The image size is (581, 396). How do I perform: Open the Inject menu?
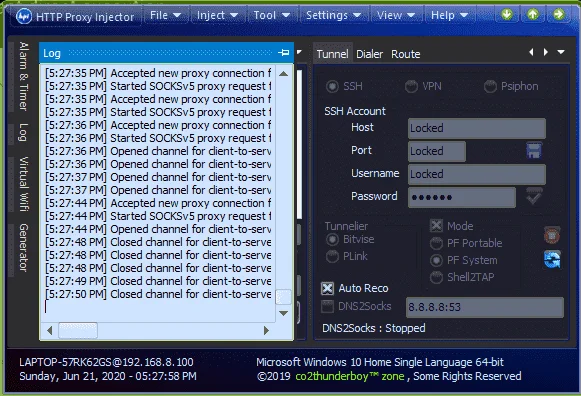click(217, 15)
